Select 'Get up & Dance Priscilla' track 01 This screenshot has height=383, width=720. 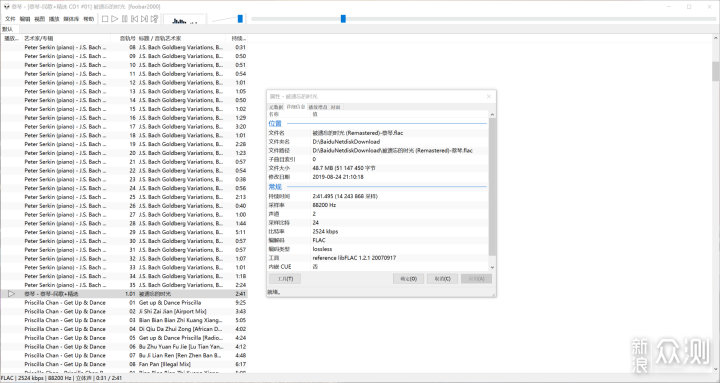tap(124, 303)
